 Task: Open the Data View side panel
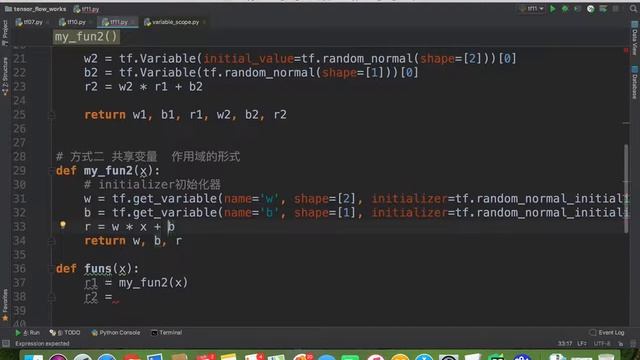point(634,39)
